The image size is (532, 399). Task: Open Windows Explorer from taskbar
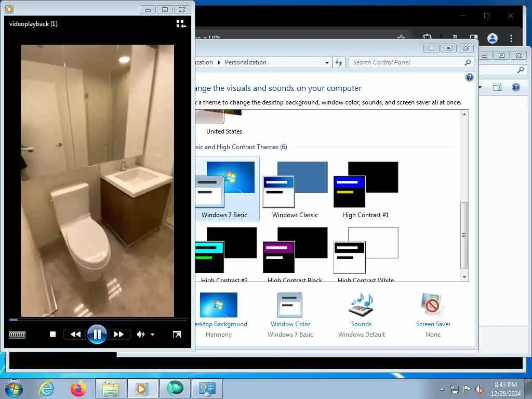coord(111,389)
